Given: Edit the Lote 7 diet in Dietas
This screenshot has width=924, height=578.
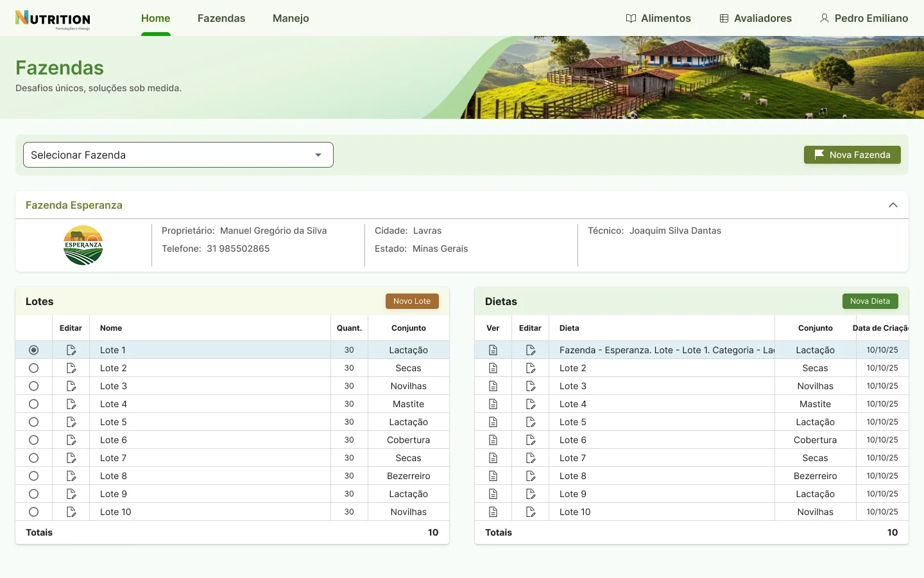Looking at the screenshot, I should [531, 458].
